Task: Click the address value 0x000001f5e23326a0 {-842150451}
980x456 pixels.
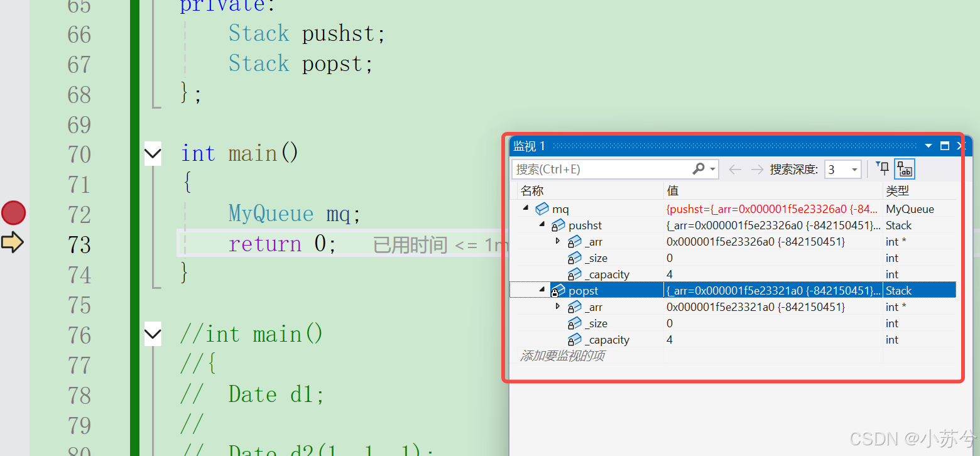Action: [756, 242]
